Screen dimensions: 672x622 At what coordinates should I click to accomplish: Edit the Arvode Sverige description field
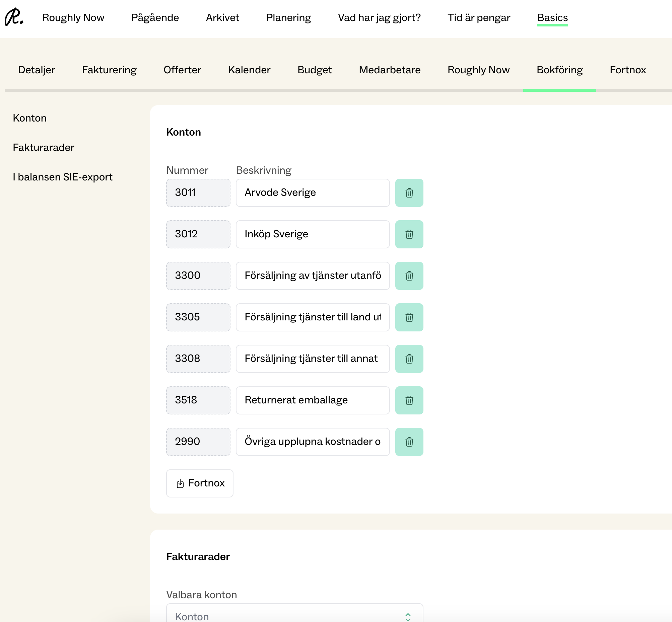(312, 193)
